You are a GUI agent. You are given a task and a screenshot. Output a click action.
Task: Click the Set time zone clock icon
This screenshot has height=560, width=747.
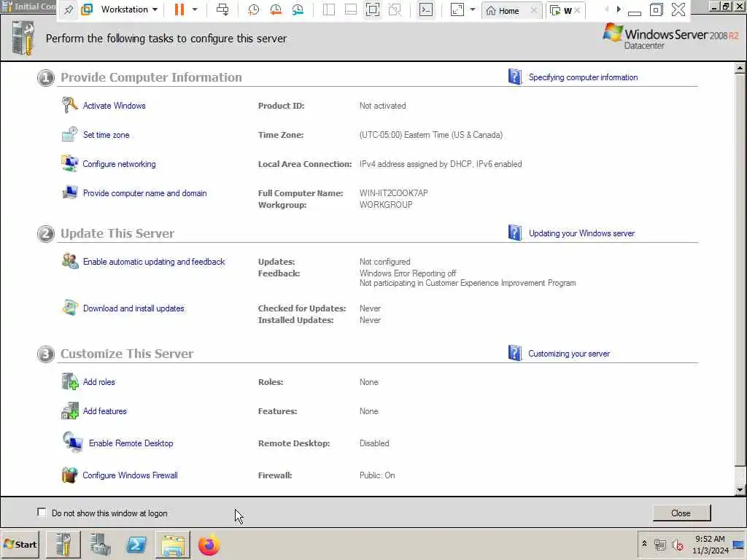(69, 134)
